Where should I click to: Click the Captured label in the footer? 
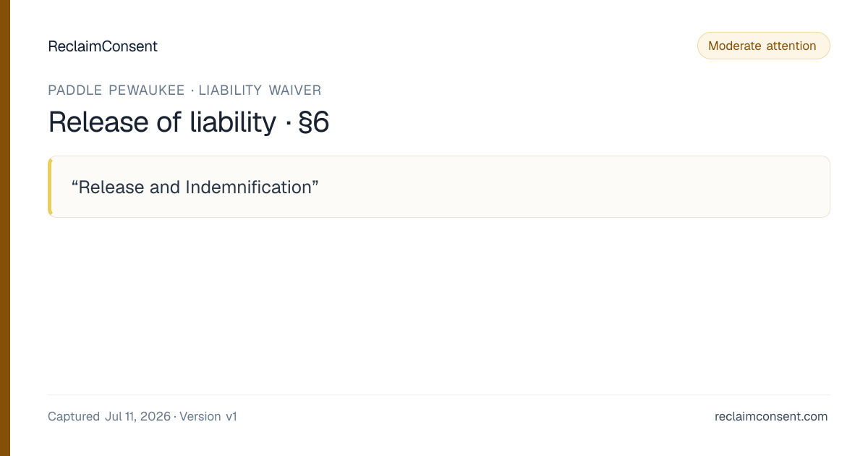pyautogui.click(x=74, y=417)
